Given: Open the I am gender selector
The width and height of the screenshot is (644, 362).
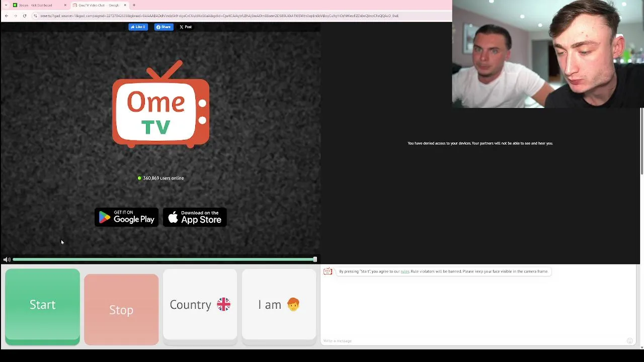Looking at the screenshot, I should (x=279, y=307).
